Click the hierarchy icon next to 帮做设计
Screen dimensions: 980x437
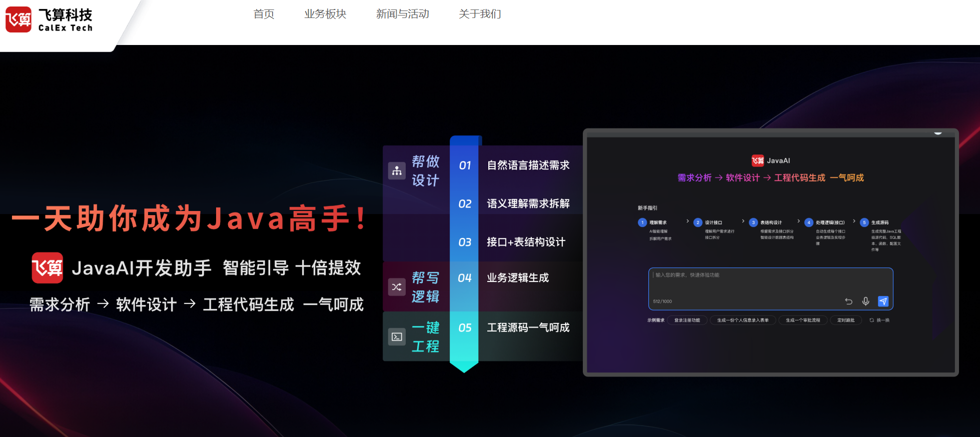(397, 171)
